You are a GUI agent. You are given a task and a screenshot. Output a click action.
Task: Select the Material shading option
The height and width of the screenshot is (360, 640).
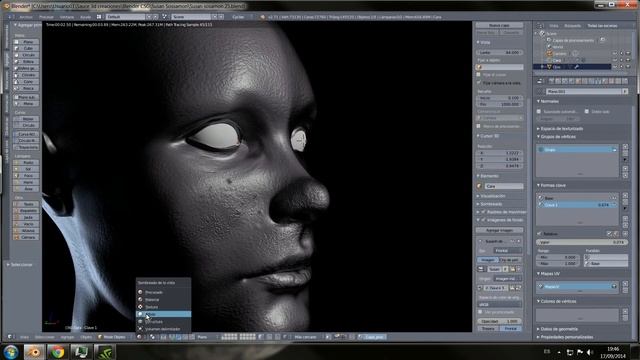163,300
